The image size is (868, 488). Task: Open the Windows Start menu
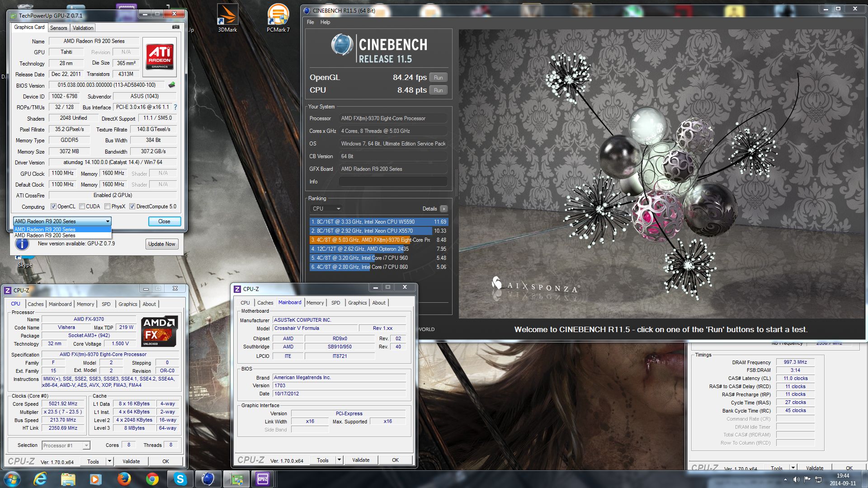click(x=12, y=479)
